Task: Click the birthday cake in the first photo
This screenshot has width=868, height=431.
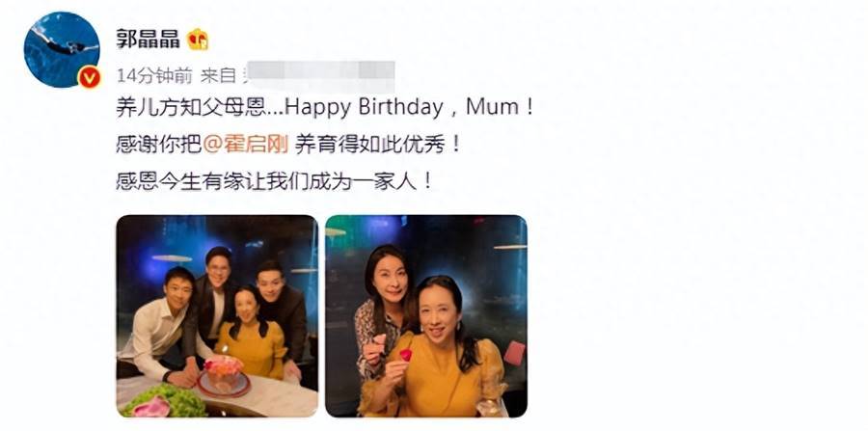Action: [224, 374]
